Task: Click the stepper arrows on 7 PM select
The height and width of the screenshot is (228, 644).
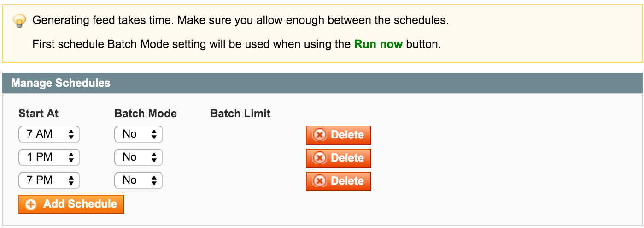Action: coord(71,180)
